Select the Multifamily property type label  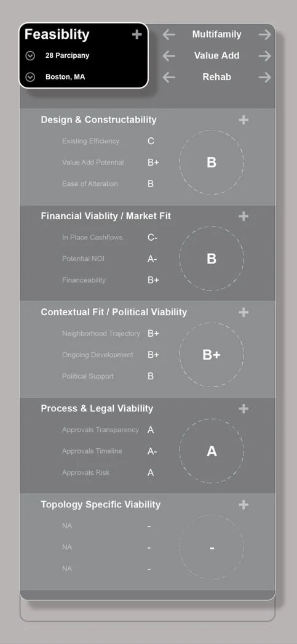coord(216,34)
